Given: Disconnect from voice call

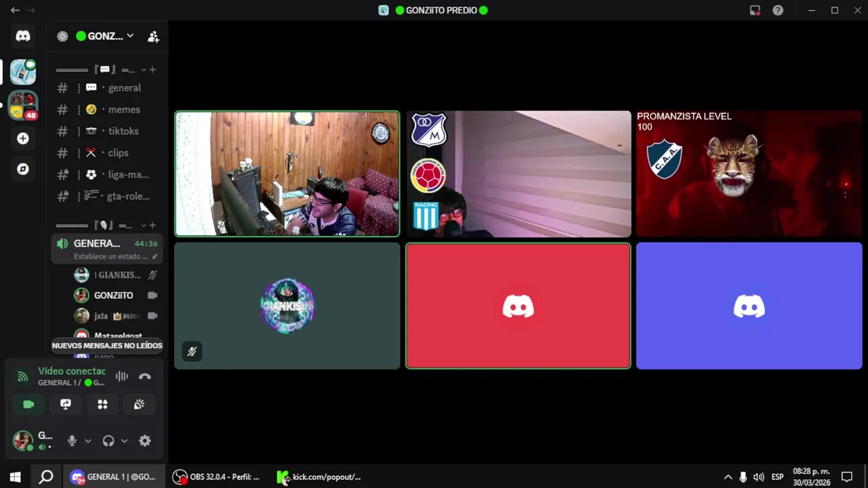Looking at the screenshot, I should 144,377.
